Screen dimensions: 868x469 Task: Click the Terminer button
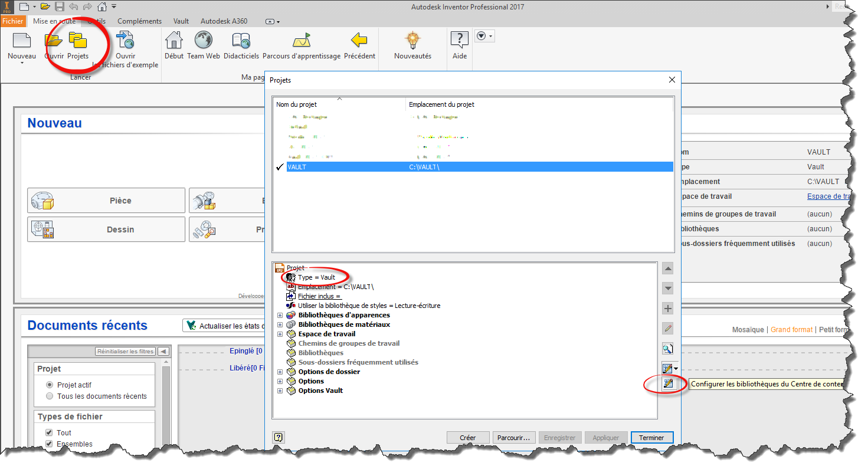click(x=651, y=438)
